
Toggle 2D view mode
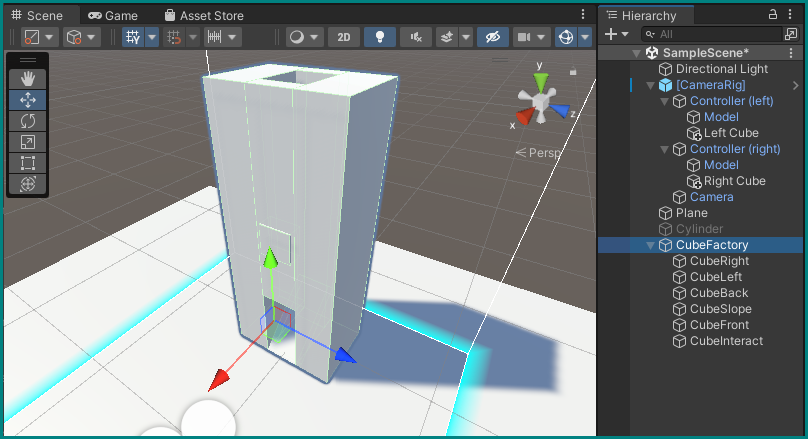(344, 37)
